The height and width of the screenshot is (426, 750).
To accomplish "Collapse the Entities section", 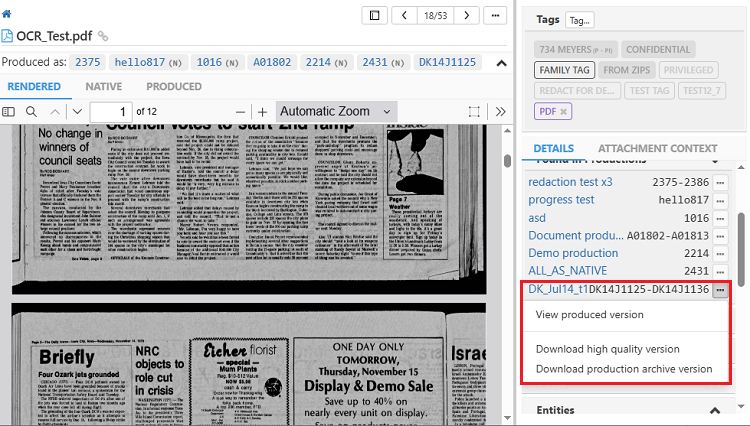I will click(x=715, y=410).
